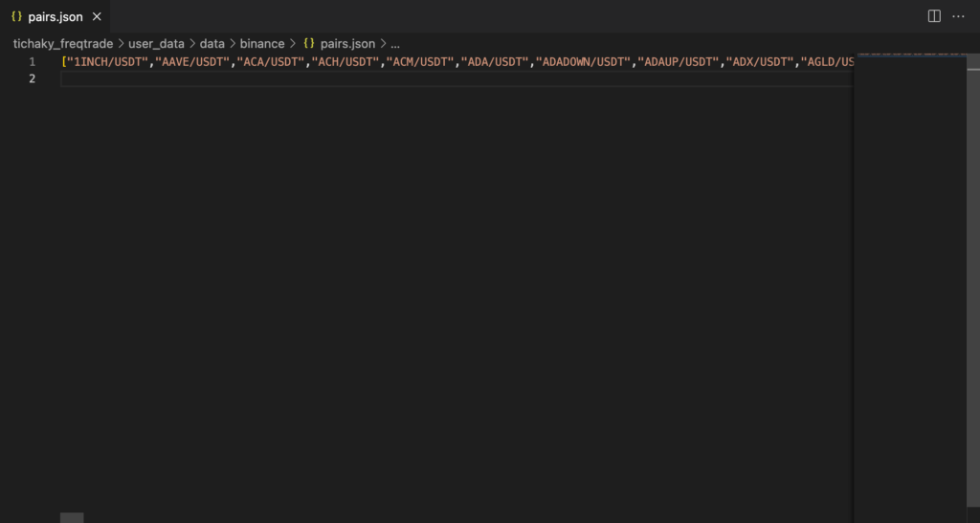This screenshot has height=523, width=980.
Task: Open the trailing ellipsis breadcrumb symbol
Action: pos(395,44)
